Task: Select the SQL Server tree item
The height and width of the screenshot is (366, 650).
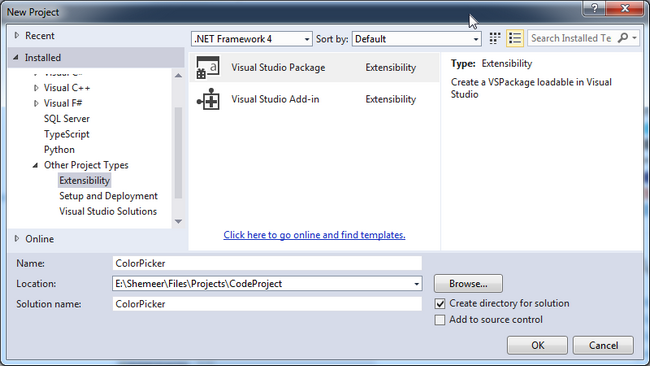Action: 67,119
